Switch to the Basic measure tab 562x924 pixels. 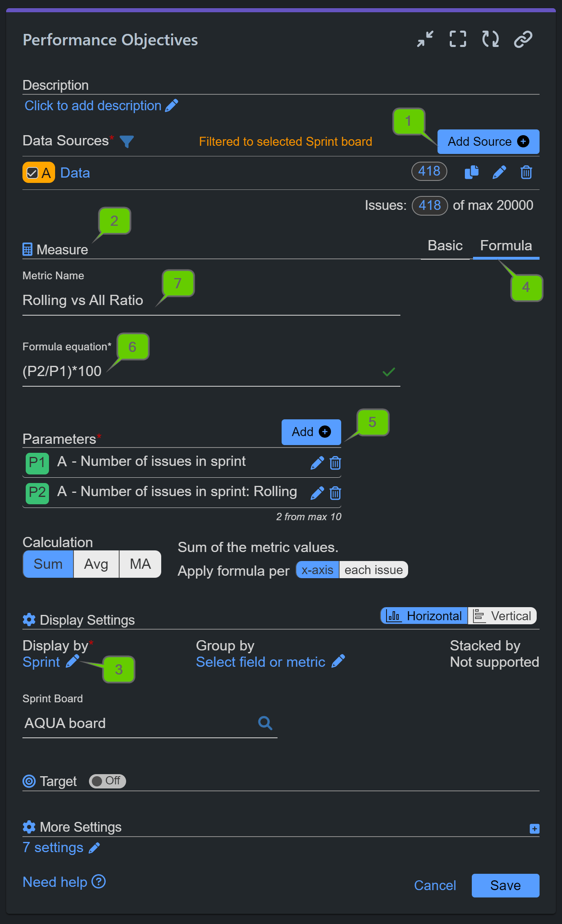[x=444, y=245]
